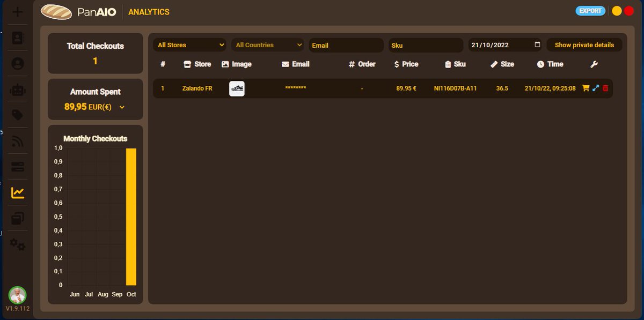Click the Sku column header
Image resolution: width=644 pixels, height=320 pixels.
[x=455, y=64]
